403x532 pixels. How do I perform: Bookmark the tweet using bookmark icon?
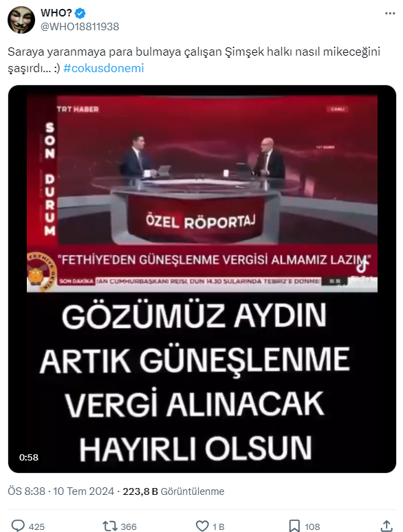(294, 527)
